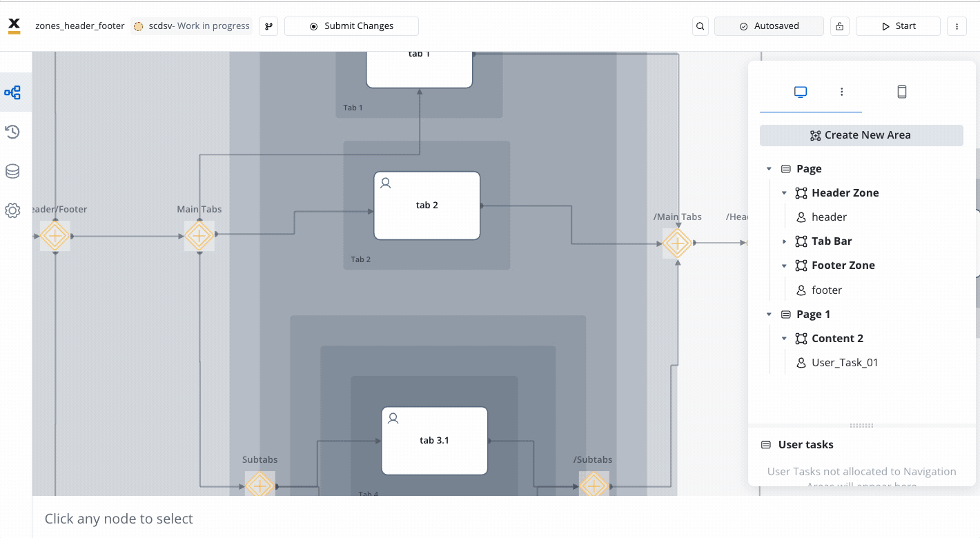Open the more options menu beside Start
Screen dimensions: 980x538
[x=957, y=26]
